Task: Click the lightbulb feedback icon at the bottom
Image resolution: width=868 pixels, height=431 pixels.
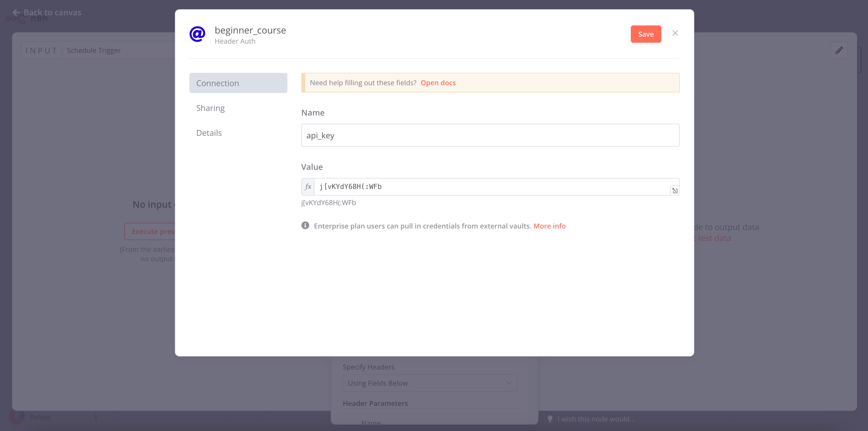Action: pos(550,419)
